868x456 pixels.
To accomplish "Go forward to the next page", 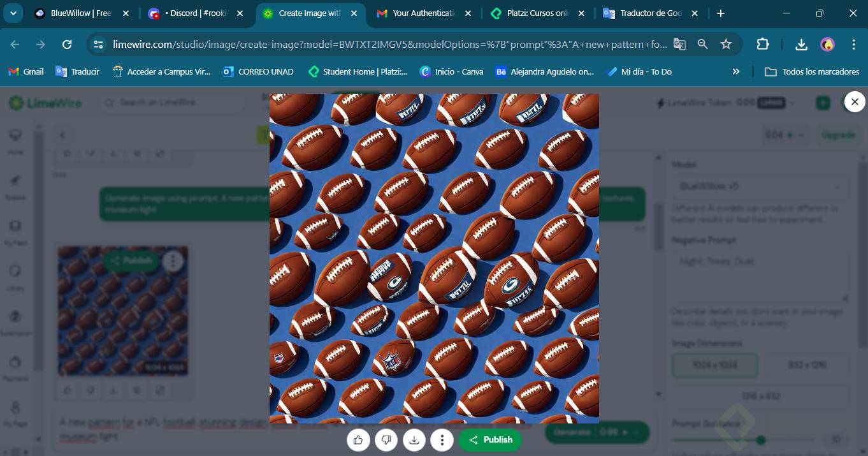I will (41, 44).
